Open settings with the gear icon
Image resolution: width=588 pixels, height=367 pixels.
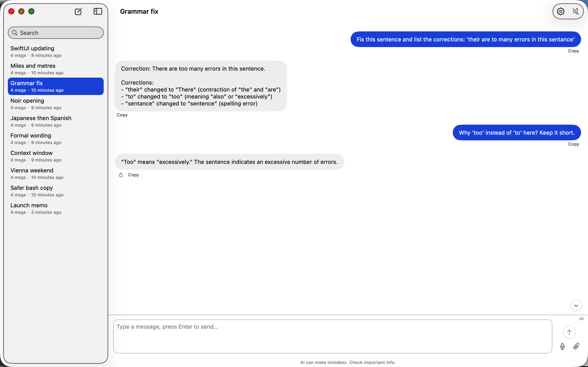(x=561, y=11)
